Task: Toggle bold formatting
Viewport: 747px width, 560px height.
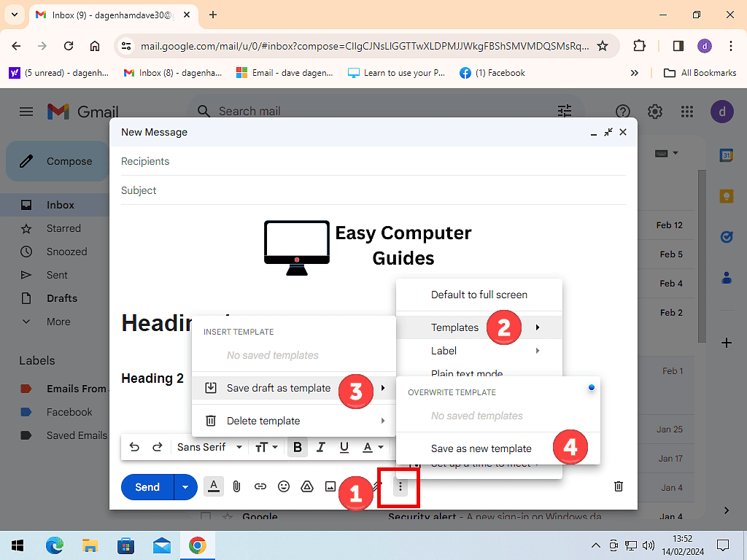Action: (x=297, y=447)
